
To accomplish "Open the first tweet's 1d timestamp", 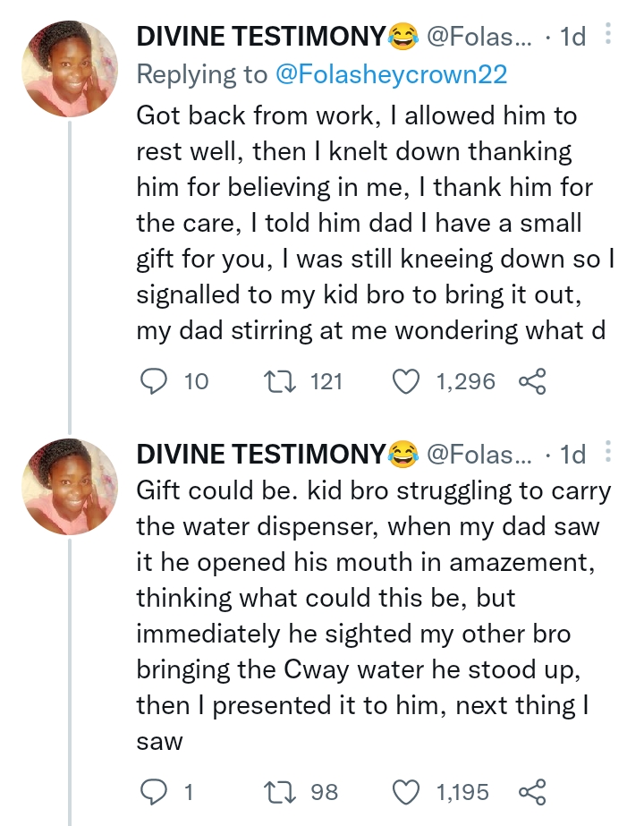I will 572,37.
